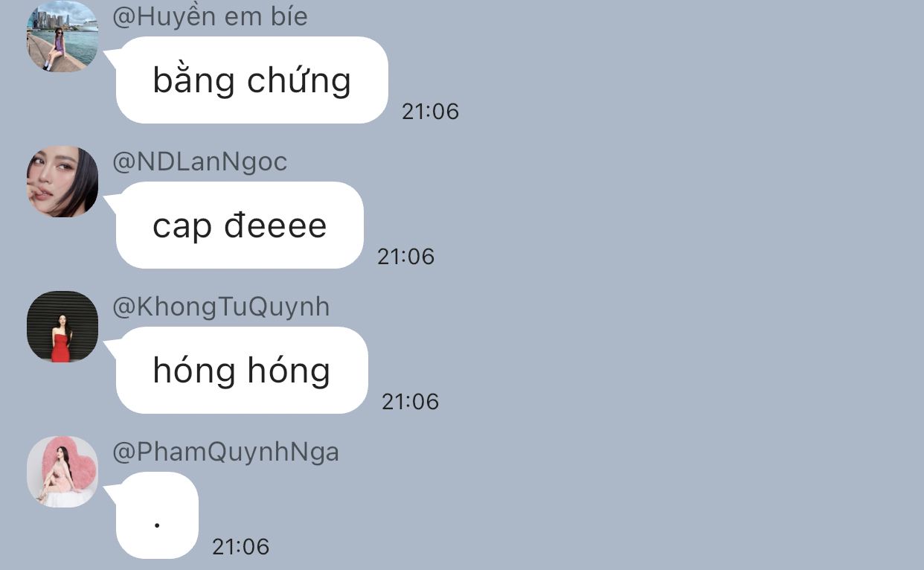Image resolution: width=924 pixels, height=570 pixels.
Task: Click the word "chứng" in first message
Action: [x=299, y=80]
